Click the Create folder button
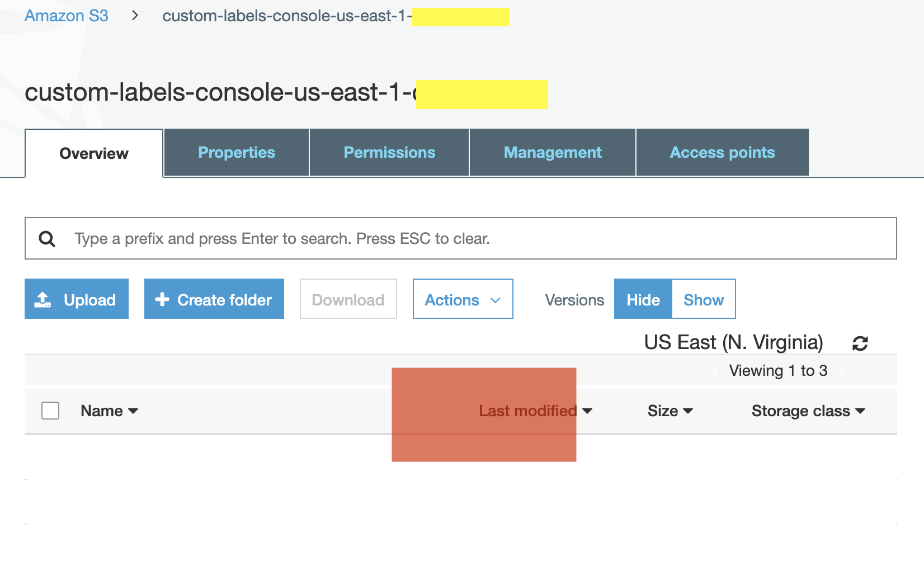 coord(214,299)
